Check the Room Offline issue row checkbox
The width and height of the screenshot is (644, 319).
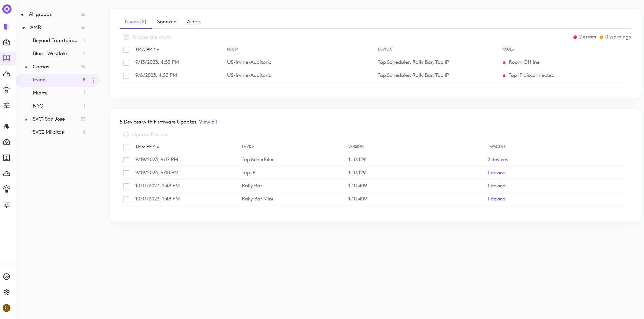click(126, 63)
